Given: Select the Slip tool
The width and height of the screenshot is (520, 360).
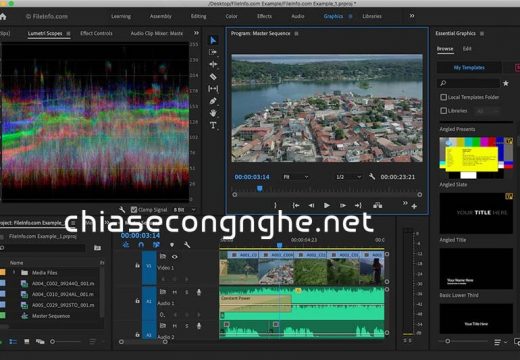Looking at the screenshot, I should point(213,89).
